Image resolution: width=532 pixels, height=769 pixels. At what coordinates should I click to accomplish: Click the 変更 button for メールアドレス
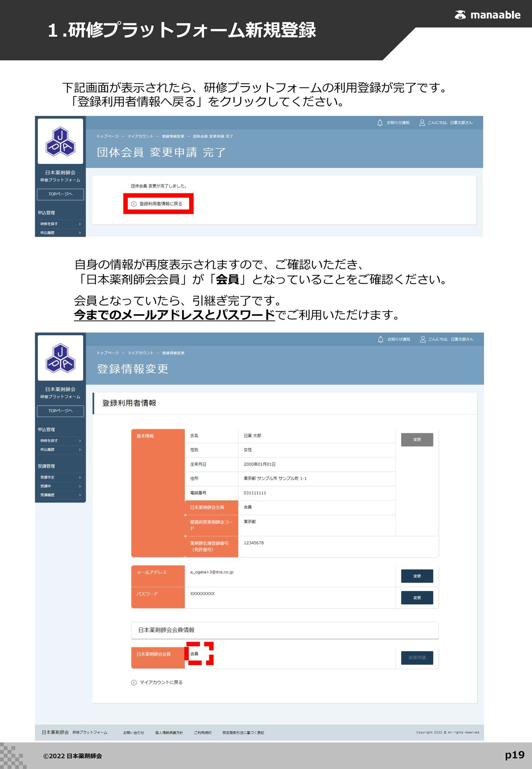(x=417, y=576)
